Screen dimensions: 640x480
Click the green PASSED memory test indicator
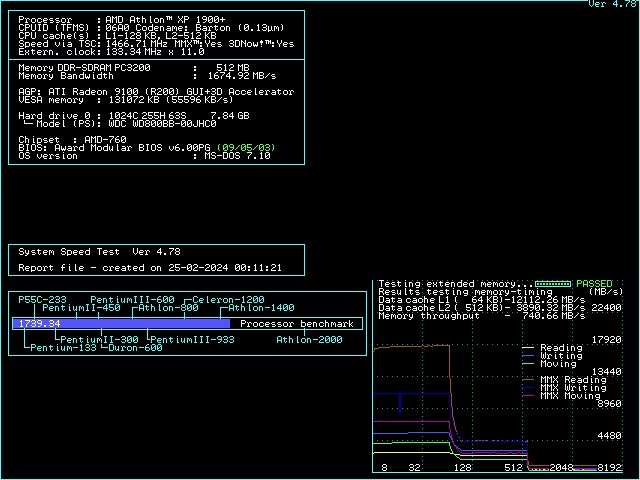coord(596,284)
